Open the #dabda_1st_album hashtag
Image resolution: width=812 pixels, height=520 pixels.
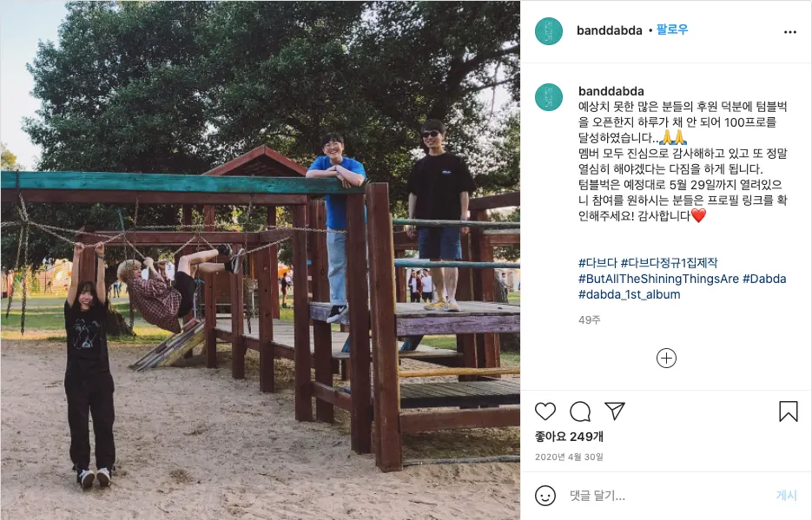(x=630, y=294)
